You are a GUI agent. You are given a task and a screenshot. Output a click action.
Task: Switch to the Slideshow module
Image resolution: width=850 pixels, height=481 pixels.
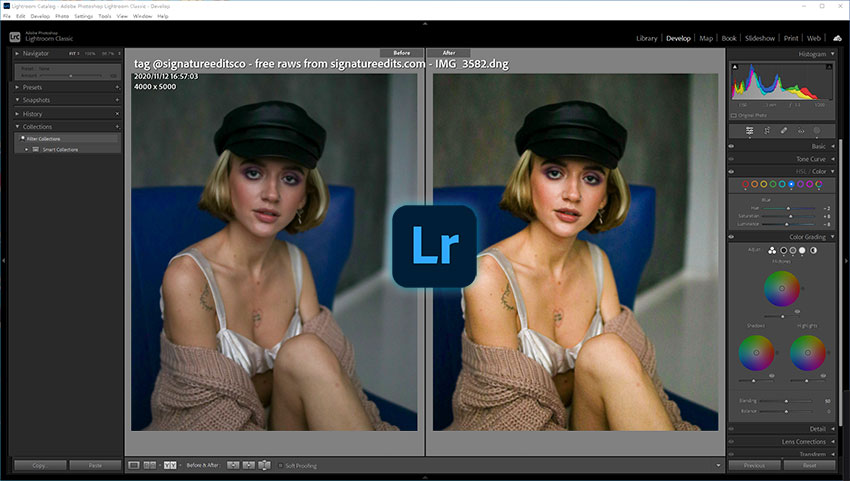[759, 39]
